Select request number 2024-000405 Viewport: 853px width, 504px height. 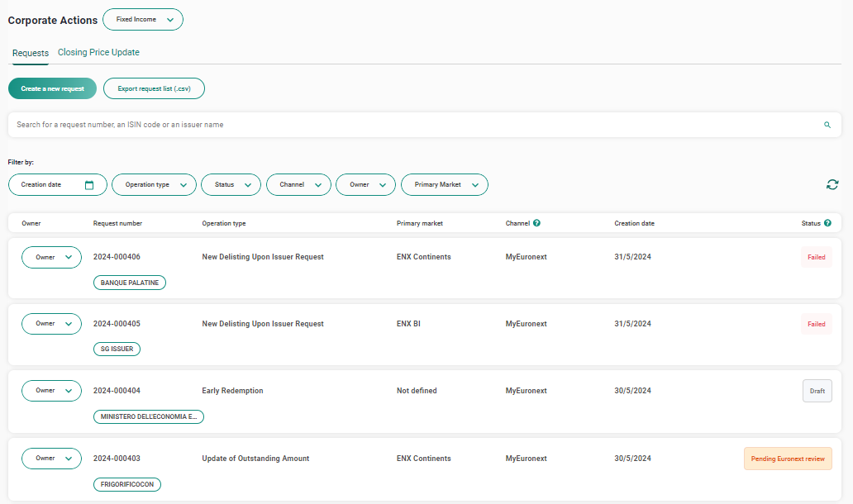click(x=117, y=324)
